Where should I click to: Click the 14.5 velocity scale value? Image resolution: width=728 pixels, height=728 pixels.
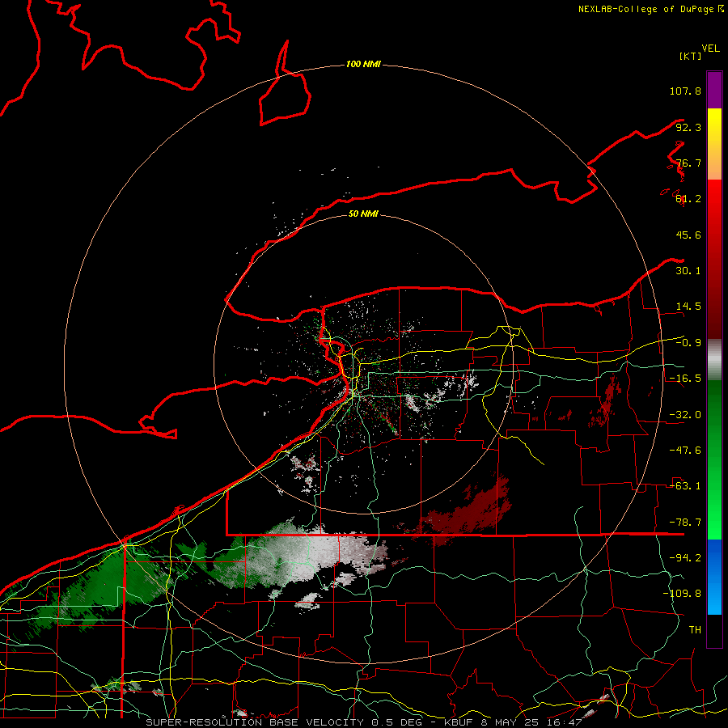coord(688,307)
